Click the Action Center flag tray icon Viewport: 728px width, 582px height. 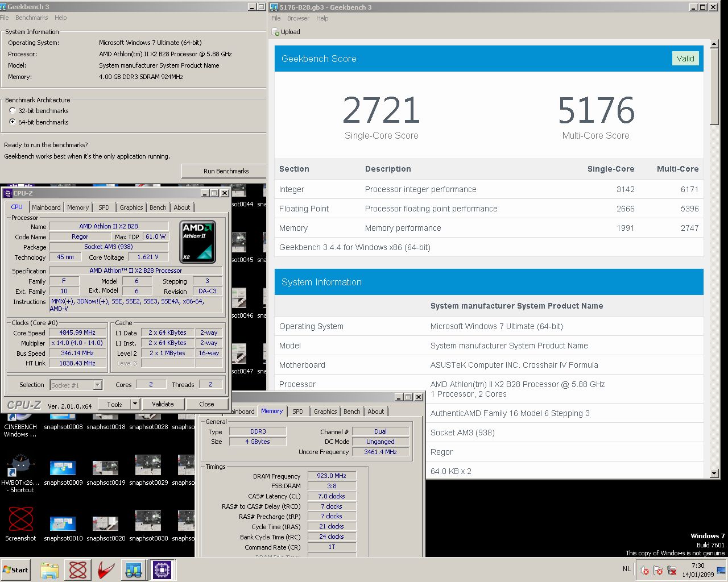pyautogui.click(x=658, y=570)
